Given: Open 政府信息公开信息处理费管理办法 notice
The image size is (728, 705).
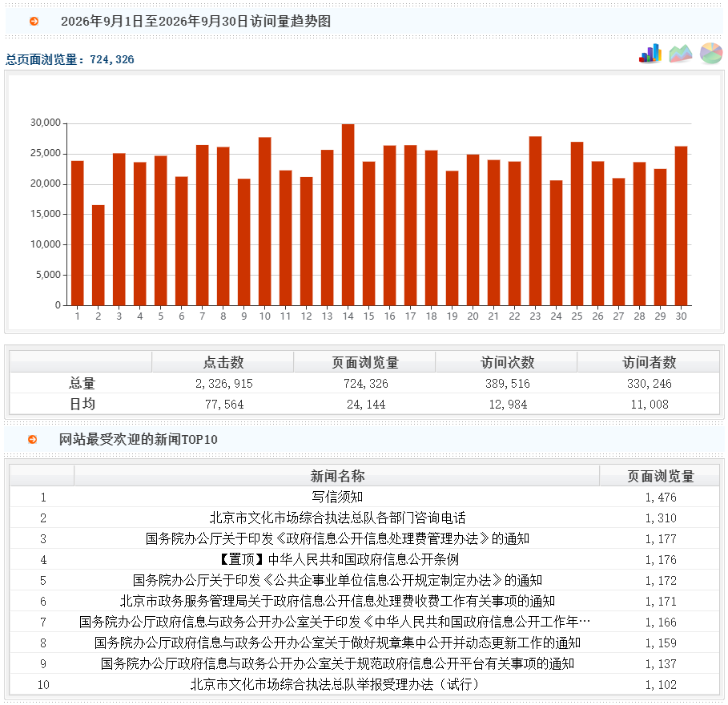Looking at the screenshot, I should [337, 538].
